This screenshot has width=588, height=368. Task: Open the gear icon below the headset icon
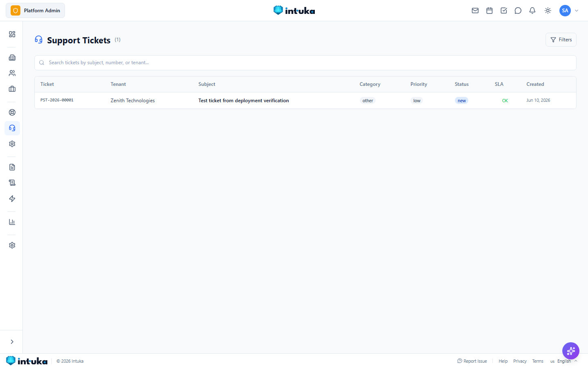tap(12, 144)
